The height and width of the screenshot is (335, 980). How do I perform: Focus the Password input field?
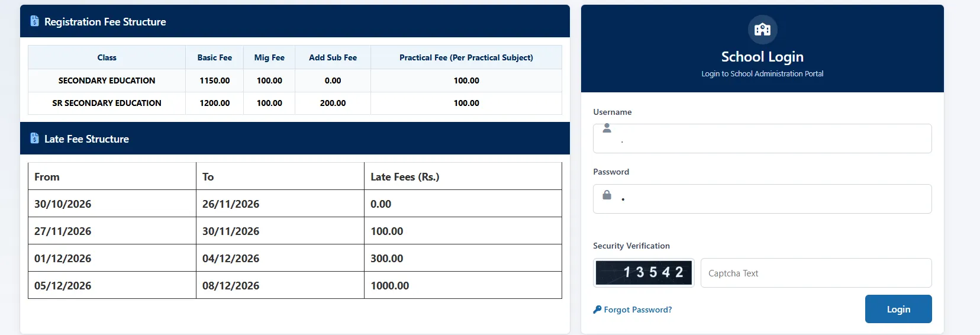pyautogui.click(x=762, y=199)
